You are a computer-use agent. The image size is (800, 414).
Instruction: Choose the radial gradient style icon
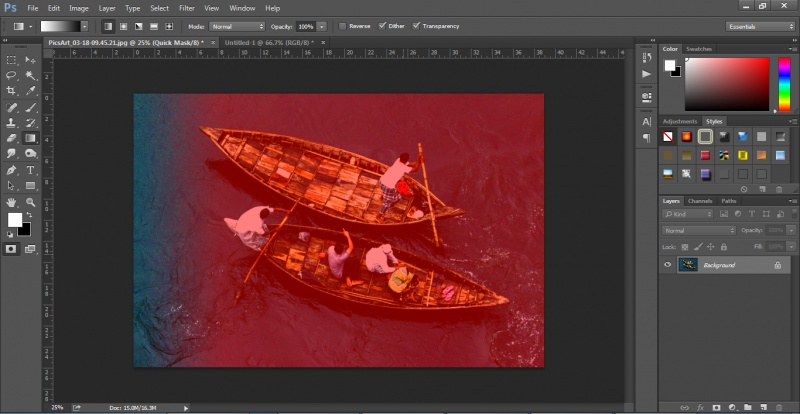point(122,26)
